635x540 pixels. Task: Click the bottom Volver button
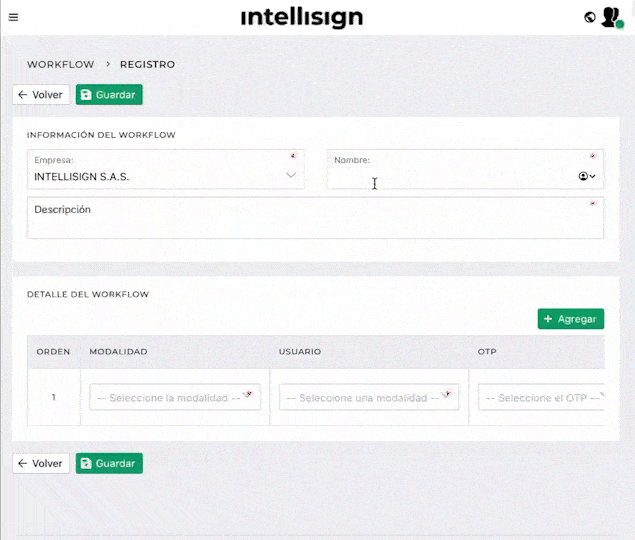41,463
